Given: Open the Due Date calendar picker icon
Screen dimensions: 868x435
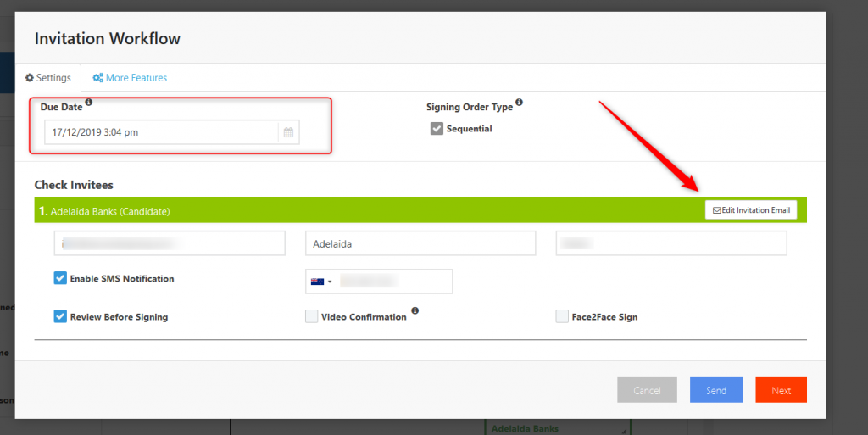Looking at the screenshot, I should tap(288, 132).
